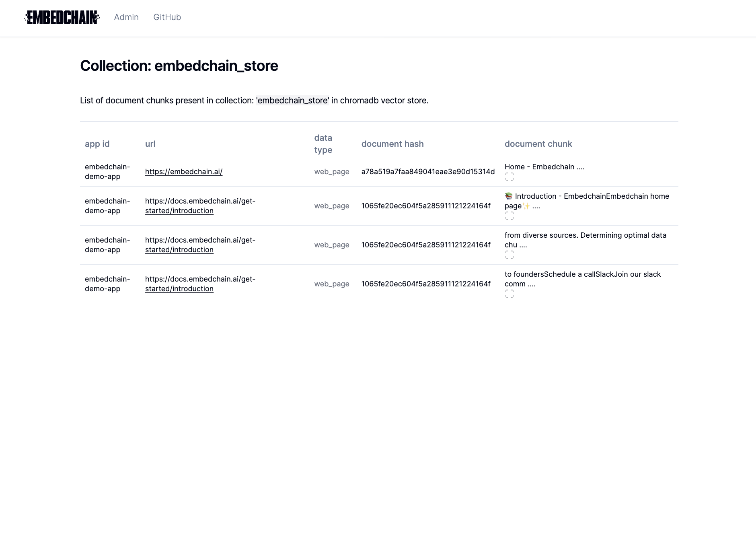Expand the '📚 Introduction' chunk icon
The height and width of the screenshot is (541, 756).
[509, 216]
